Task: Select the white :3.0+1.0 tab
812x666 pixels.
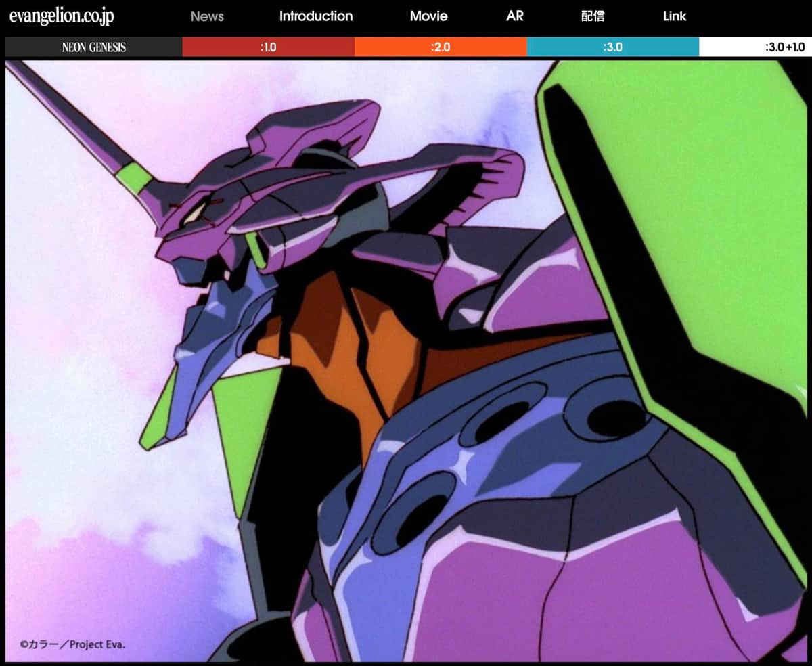Action: 754,47
